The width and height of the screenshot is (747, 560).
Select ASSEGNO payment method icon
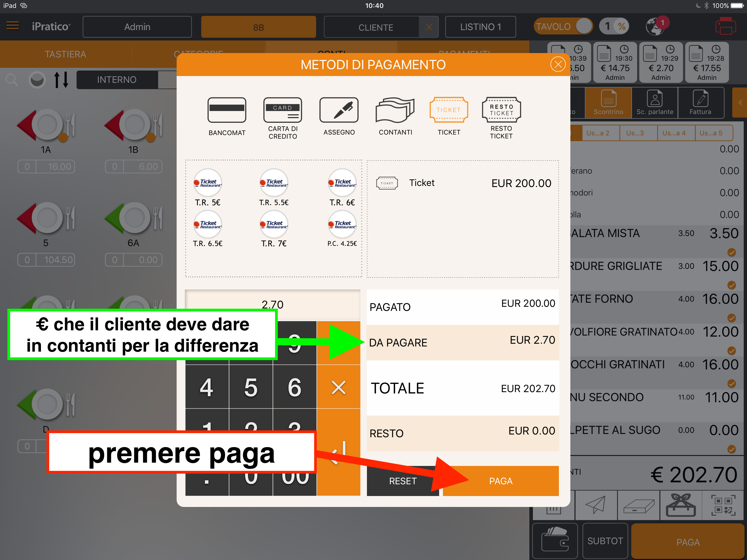click(339, 110)
